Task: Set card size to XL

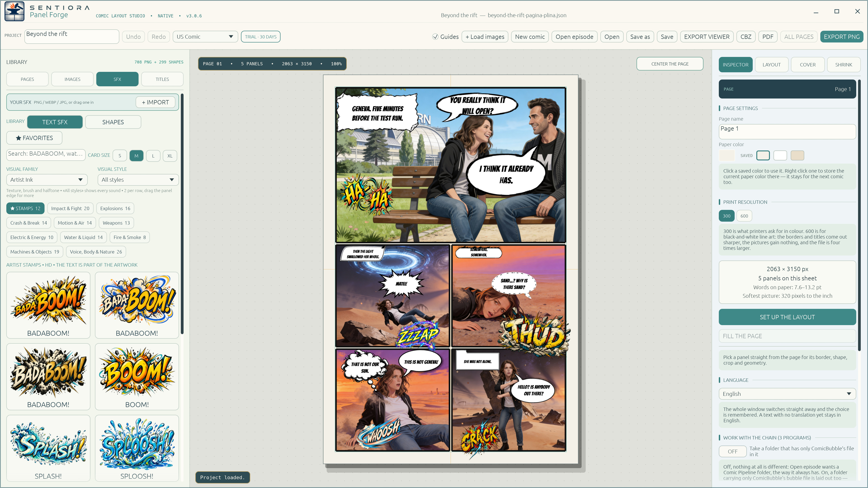Action: [x=170, y=156]
